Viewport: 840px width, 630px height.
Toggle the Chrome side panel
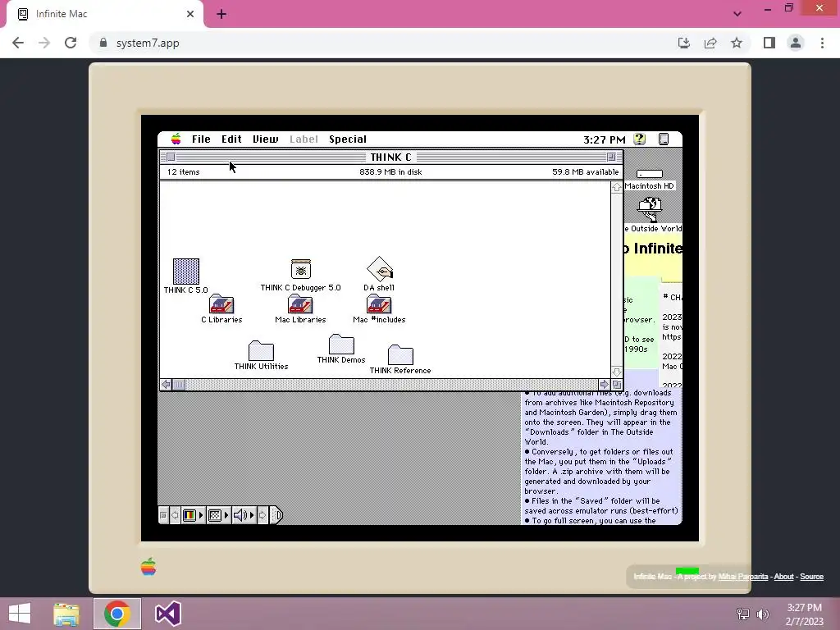(x=769, y=43)
